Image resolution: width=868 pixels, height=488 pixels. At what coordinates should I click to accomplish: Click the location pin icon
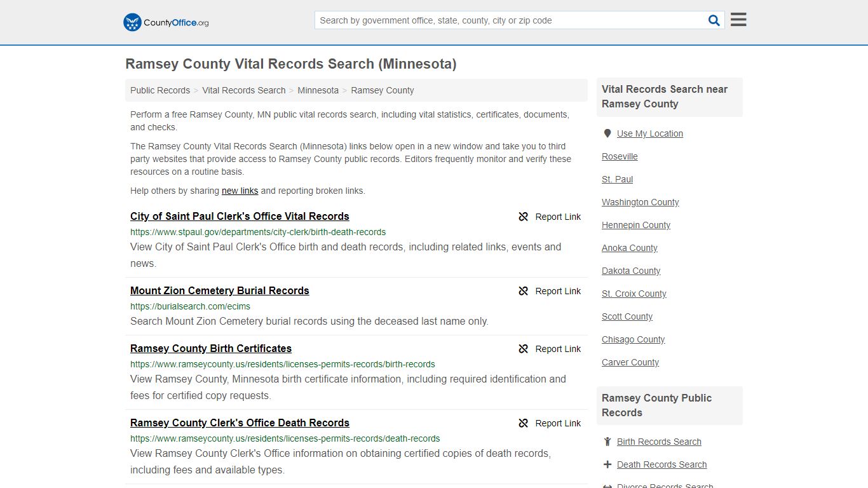click(607, 133)
